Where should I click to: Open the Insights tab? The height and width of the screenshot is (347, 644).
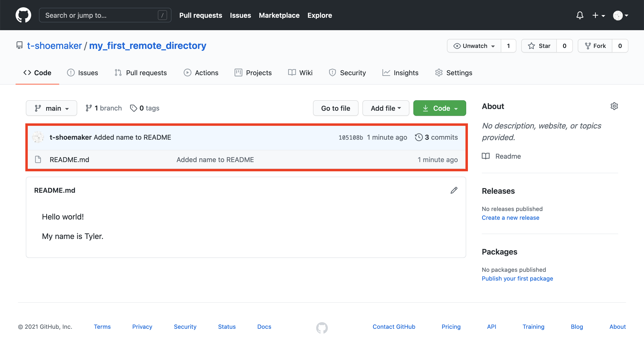(400, 73)
